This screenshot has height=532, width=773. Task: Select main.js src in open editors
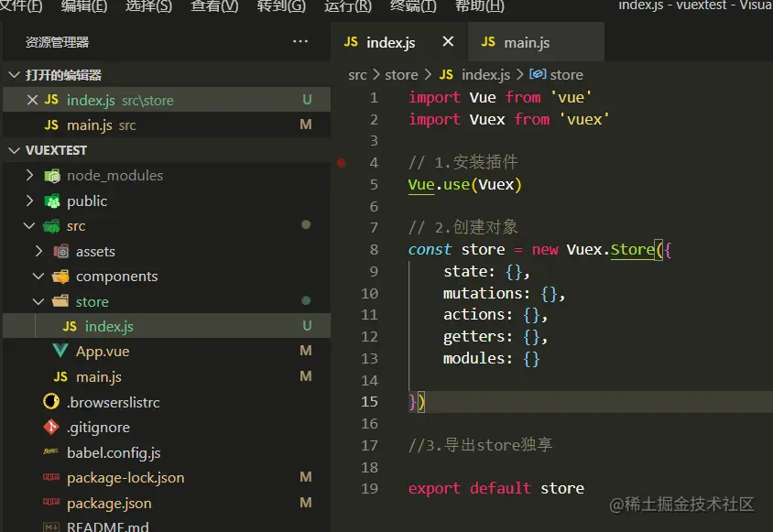pos(167,125)
